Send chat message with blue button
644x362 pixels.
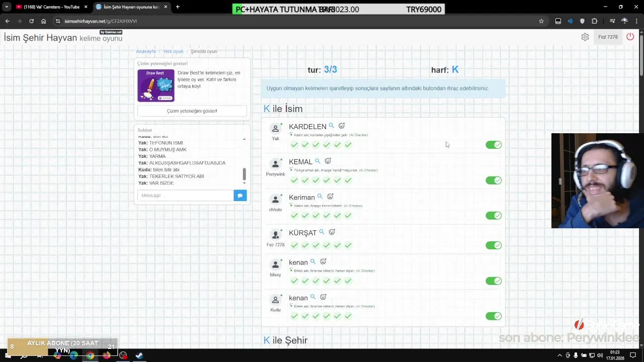click(240, 196)
